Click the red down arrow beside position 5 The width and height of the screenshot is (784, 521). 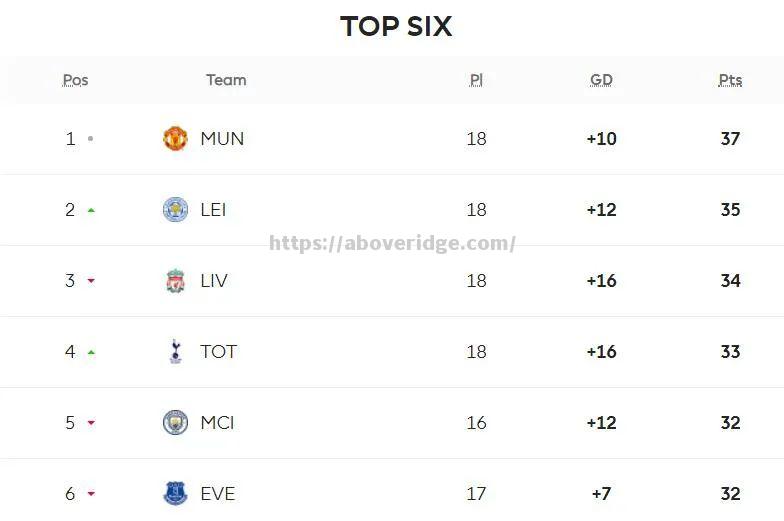[x=91, y=423]
